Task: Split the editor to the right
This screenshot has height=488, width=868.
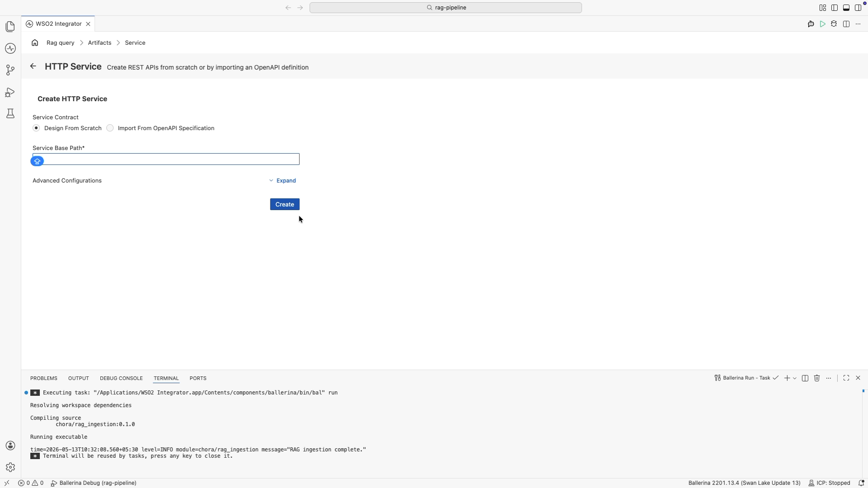Action: pyautogui.click(x=846, y=24)
